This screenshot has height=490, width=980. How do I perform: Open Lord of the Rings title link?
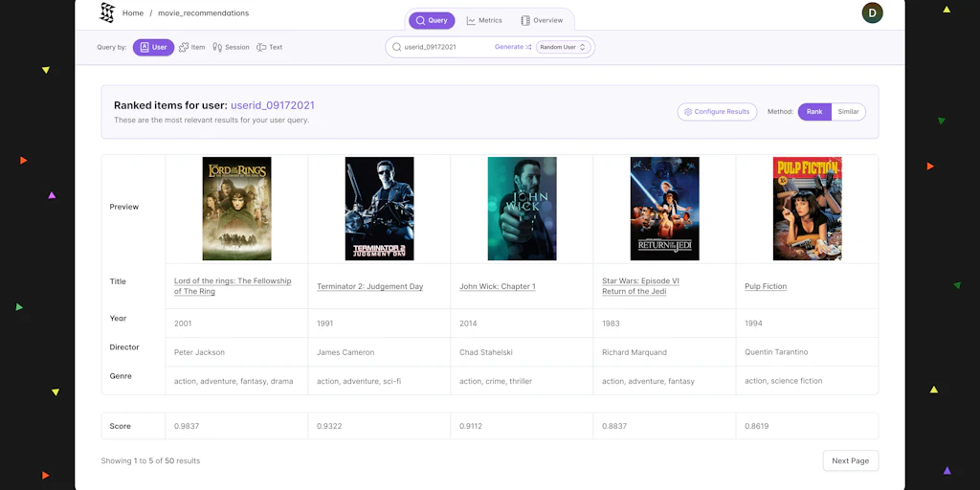click(233, 286)
